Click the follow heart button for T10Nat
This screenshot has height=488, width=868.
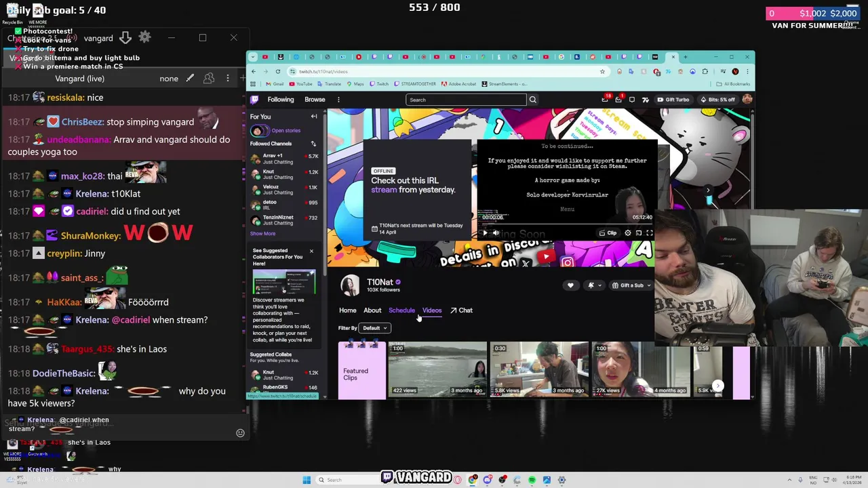coord(570,285)
